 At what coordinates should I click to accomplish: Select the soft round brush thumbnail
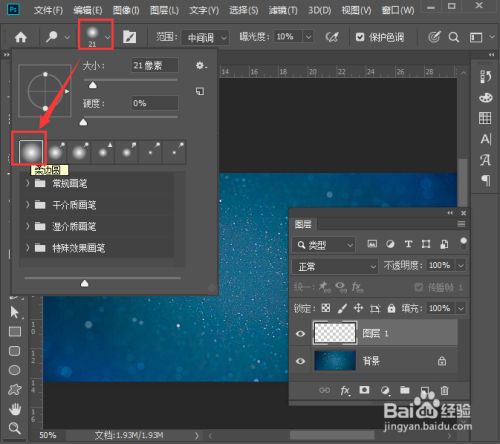coord(31,152)
